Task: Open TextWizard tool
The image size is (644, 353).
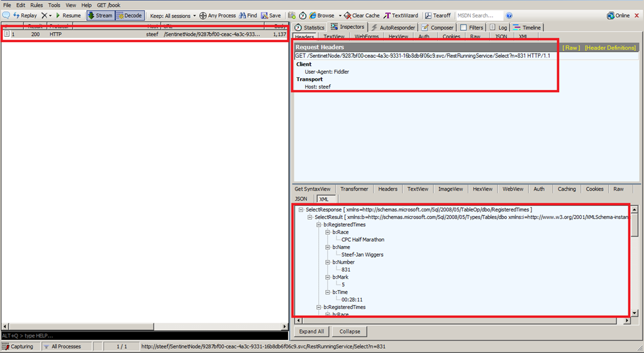Action: [401, 15]
